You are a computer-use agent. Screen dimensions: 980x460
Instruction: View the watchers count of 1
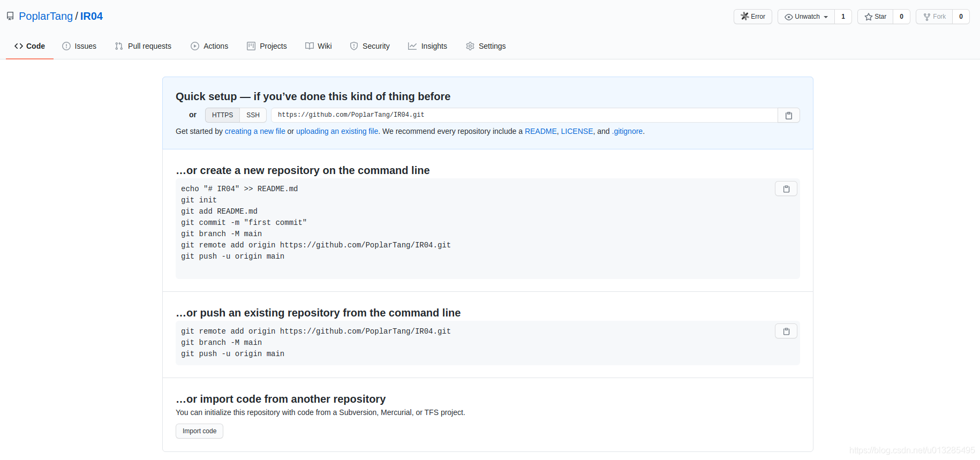843,17
